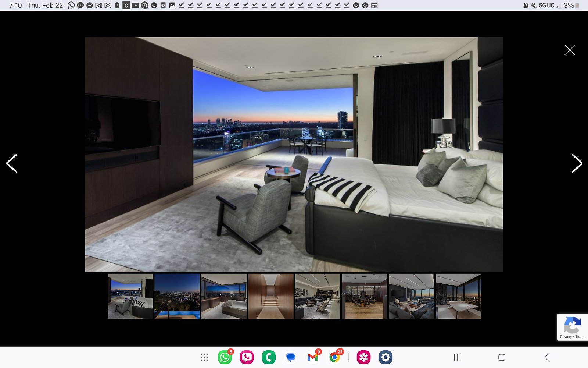
Task: Select the gray sectional sofa room thumbnail
Action: pos(411,296)
